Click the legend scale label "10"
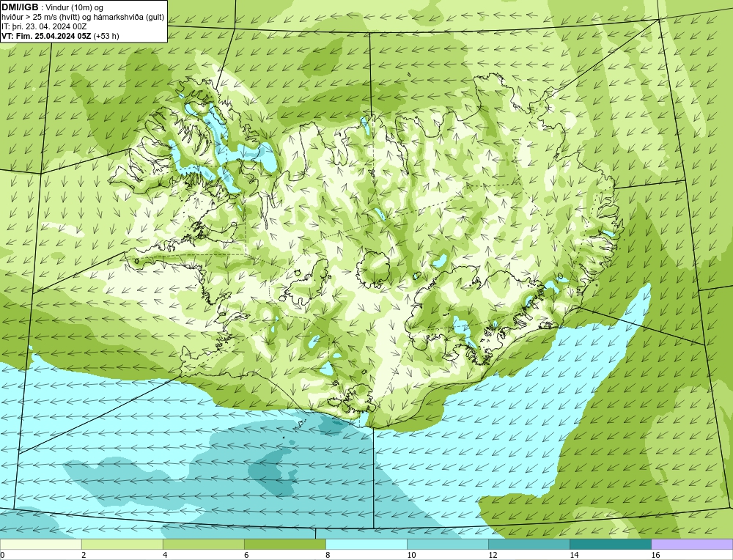 pyautogui.click(x=411, y=555)
